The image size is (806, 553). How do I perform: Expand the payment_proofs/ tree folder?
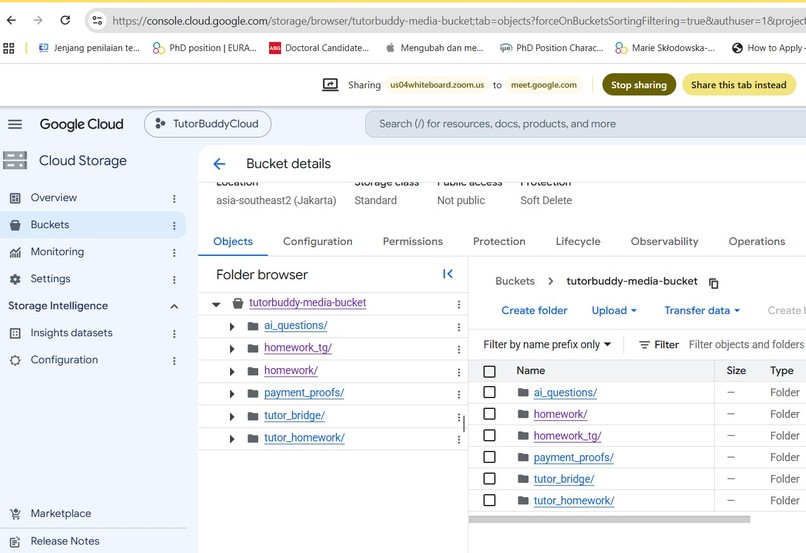(232, 394)
